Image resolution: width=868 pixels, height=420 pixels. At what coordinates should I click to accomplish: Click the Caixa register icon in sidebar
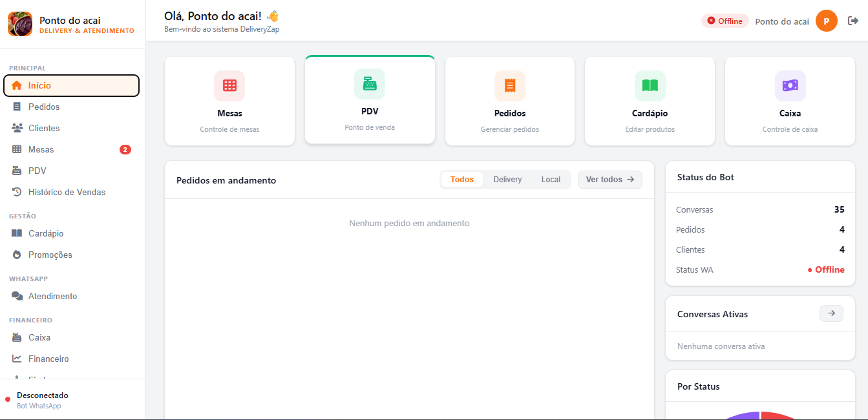[x=17, y=337]
